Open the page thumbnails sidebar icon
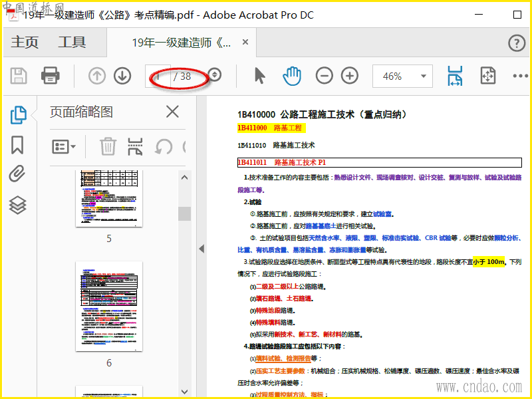This screenshot has height=399, width=532. coord(18,115)
